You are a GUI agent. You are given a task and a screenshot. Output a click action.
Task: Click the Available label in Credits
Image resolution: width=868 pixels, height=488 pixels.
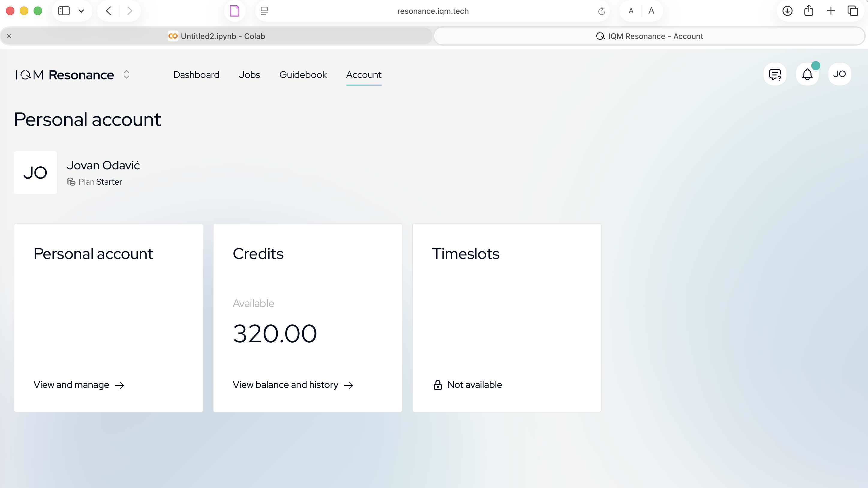tap(253, 303)
